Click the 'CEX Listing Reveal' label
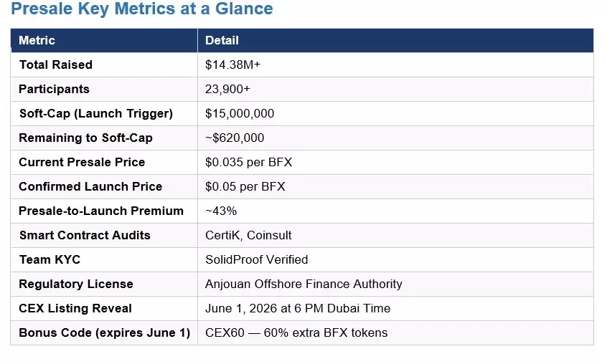Viewport: 607px width, 364px height. [x=75, y=308]
